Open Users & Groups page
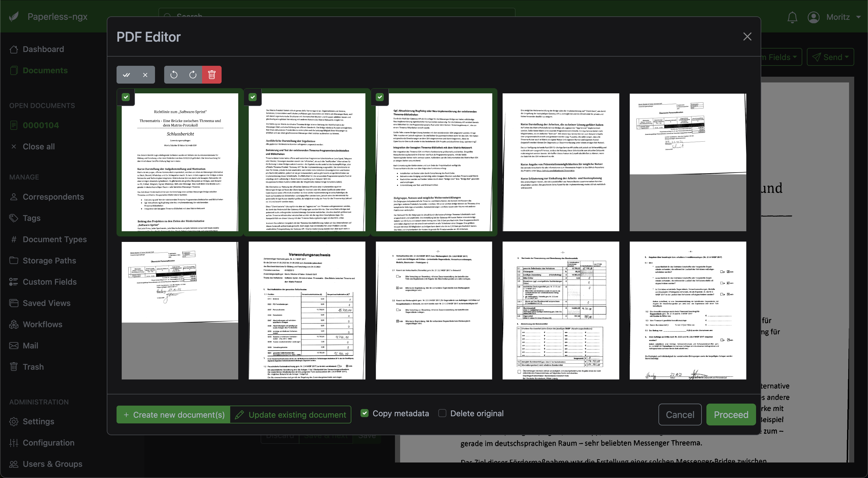868x478 pixels. pyautogui.click(x=52, y=464)
